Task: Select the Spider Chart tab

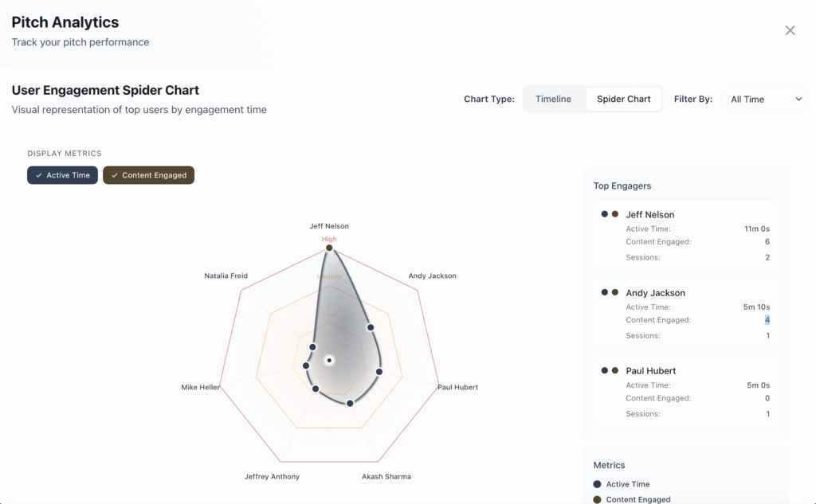Action: coord(623,100)
